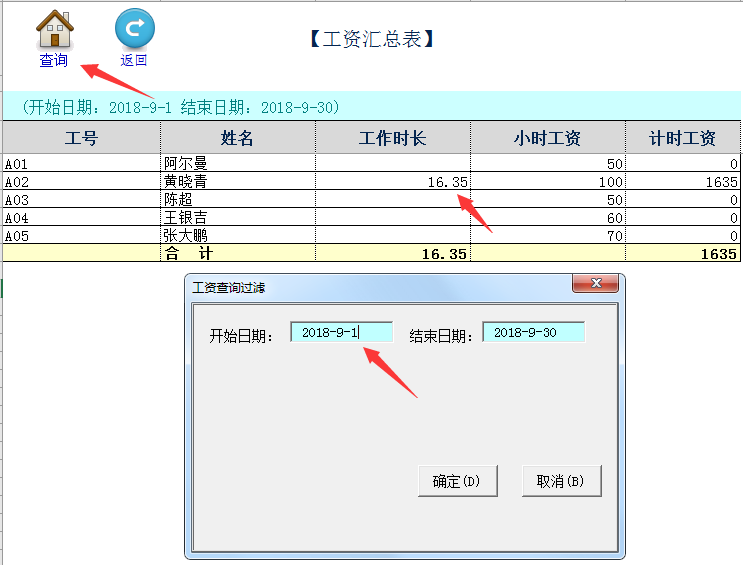Select cell A01 in 工号 column
Screen dimensions: 743x565
point(82,163)
